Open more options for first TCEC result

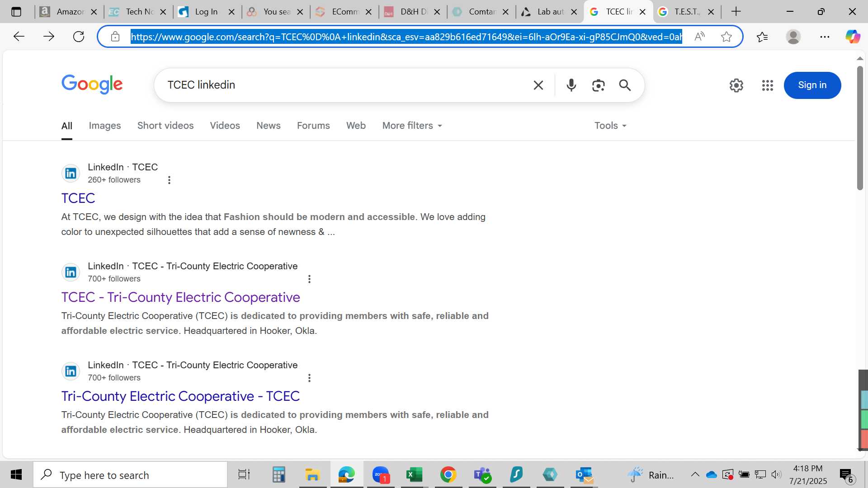pos(169,180)
